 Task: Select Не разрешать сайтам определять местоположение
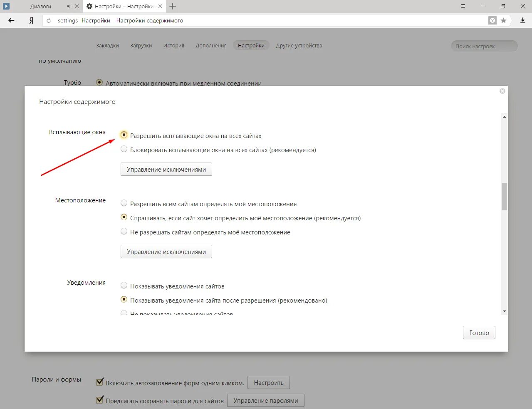pos(124,231)
